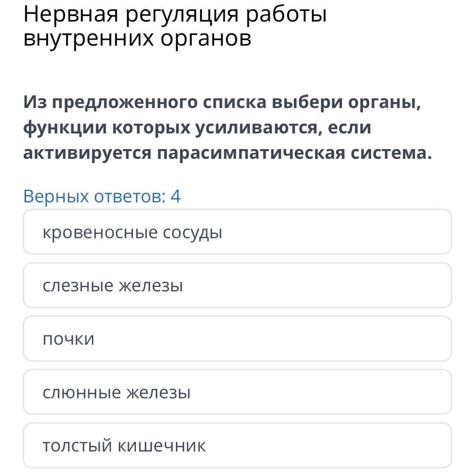
Task: Mark blood vessels (кровеносные сосуды) as answer
Action: click(132, 232)
